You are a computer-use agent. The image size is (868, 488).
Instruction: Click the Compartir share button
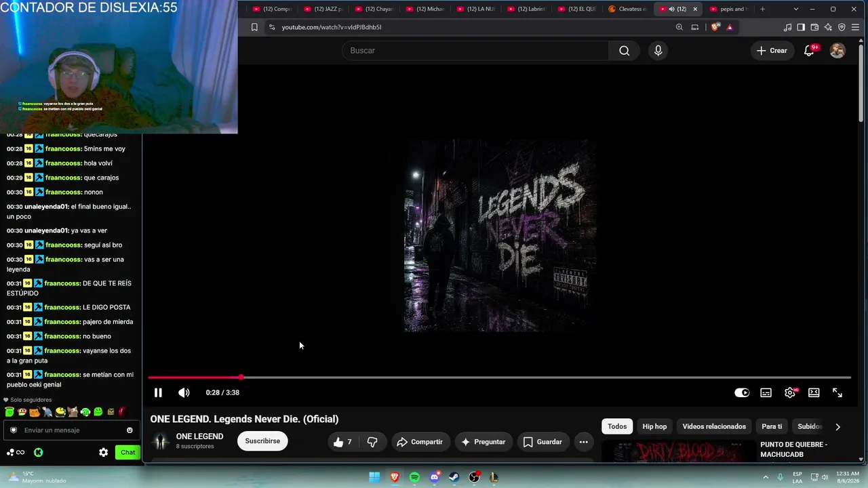(420, 442)
